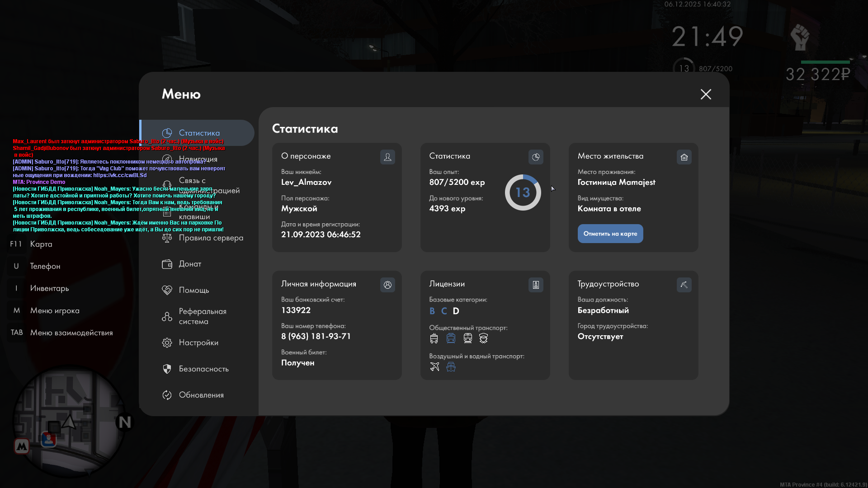Screen dimensions: 868x488
Task: Go to the Настройки section
Action: (198, 343)
